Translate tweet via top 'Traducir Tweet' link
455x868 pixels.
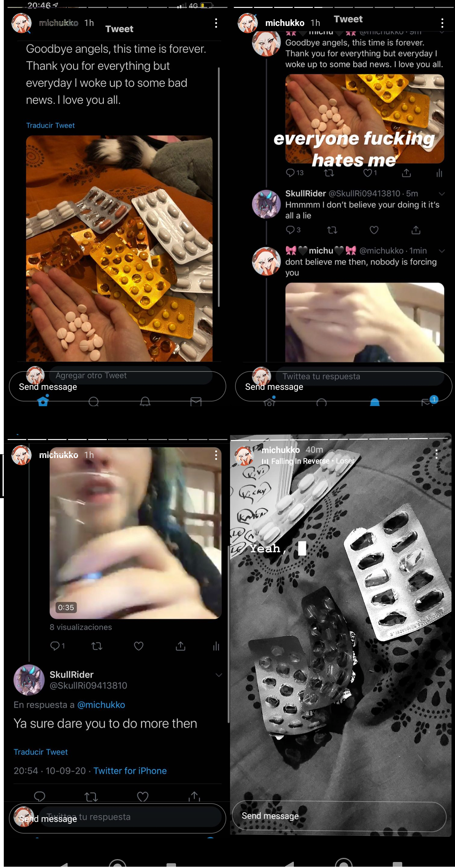tap(50, 125)
